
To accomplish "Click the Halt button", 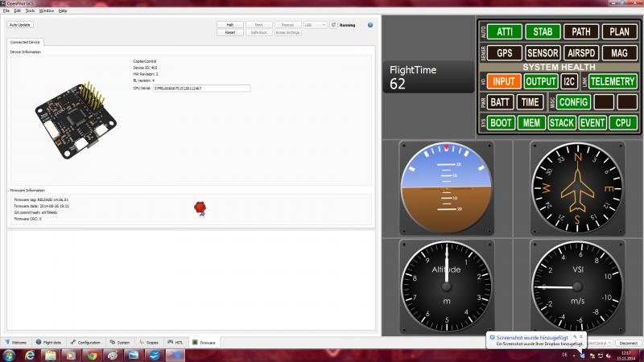I will coord(230,25).
